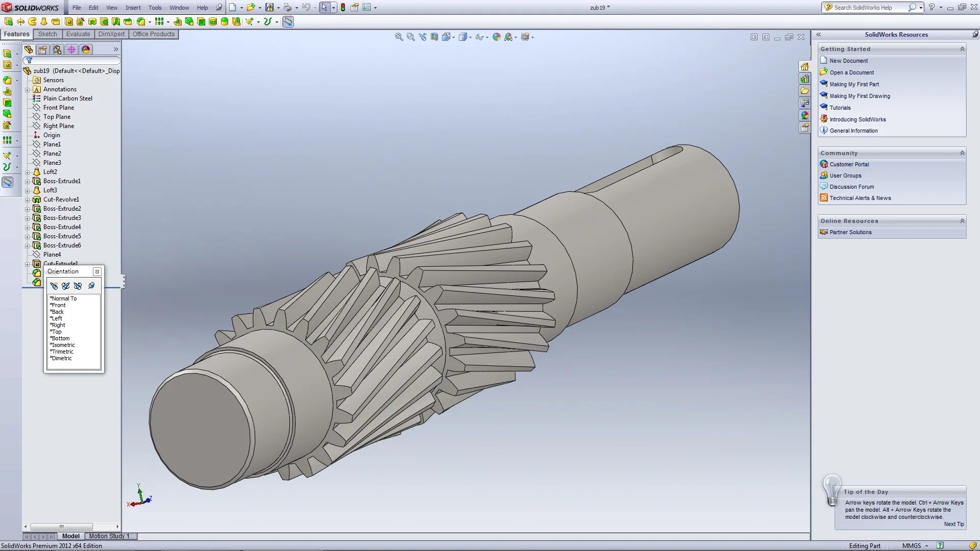Select the Edit Appearance color ball icon
This screenshot has width=980, height=551.
(x=496, y=37)
